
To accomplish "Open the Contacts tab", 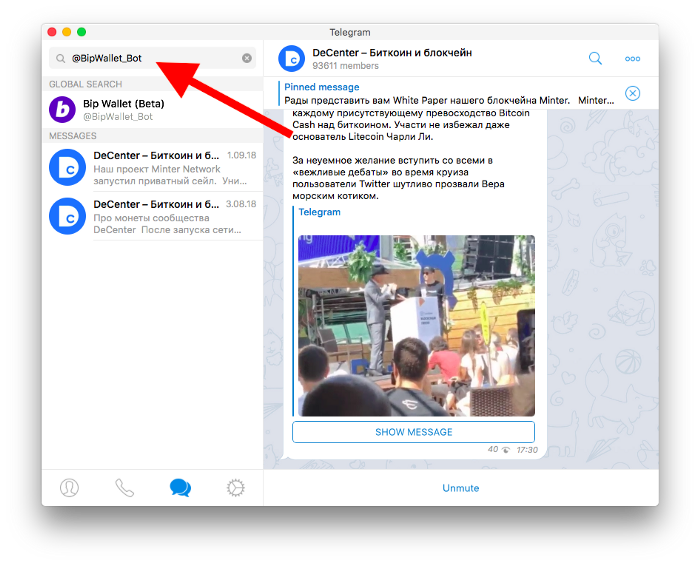I will pos(69,488).
